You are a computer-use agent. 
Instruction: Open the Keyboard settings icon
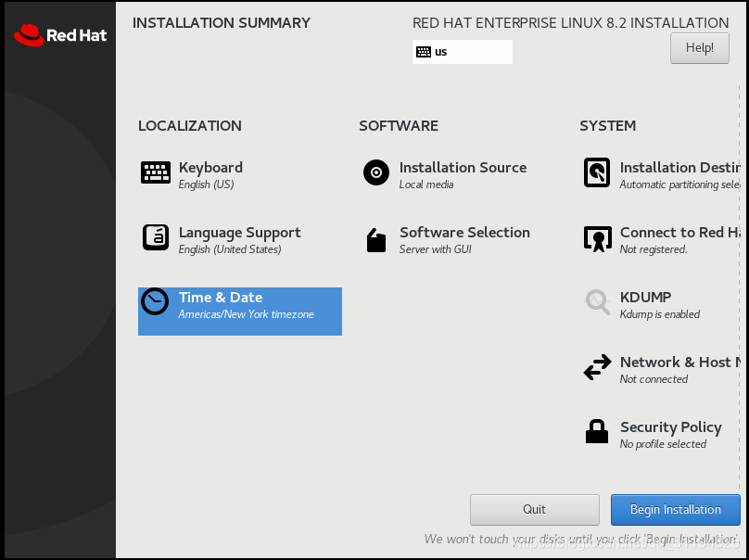pos(156,172)
